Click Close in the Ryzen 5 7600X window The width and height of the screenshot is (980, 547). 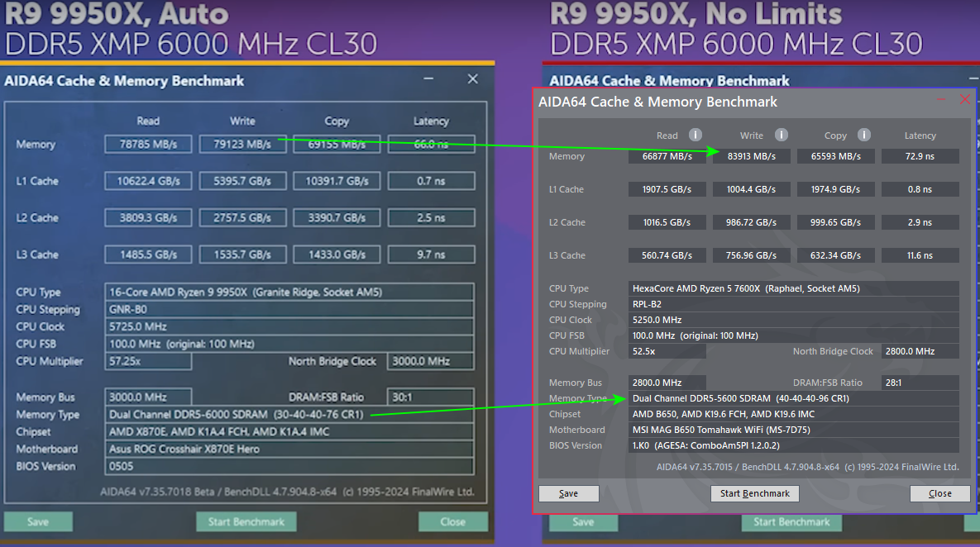(940, 493)
